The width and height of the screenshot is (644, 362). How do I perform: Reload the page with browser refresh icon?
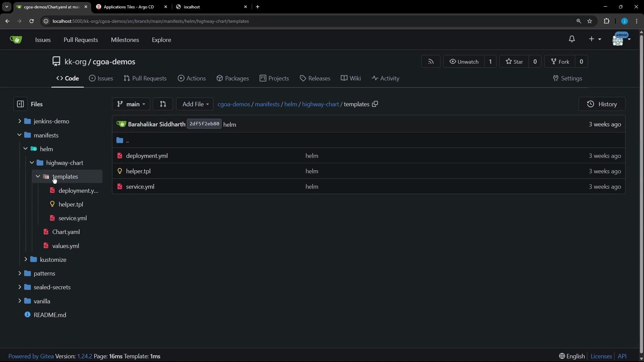32,21
